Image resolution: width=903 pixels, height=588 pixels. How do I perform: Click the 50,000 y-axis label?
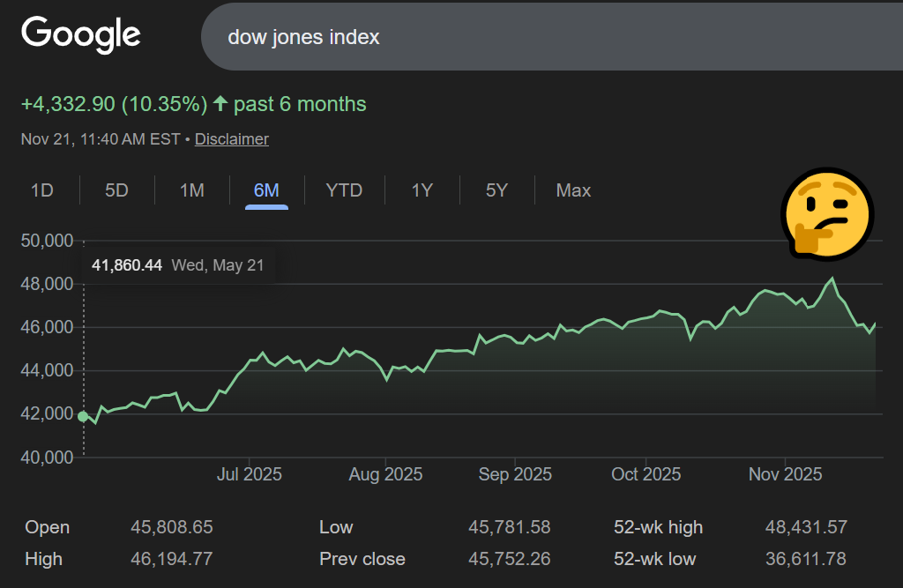[x=48, y=241]
